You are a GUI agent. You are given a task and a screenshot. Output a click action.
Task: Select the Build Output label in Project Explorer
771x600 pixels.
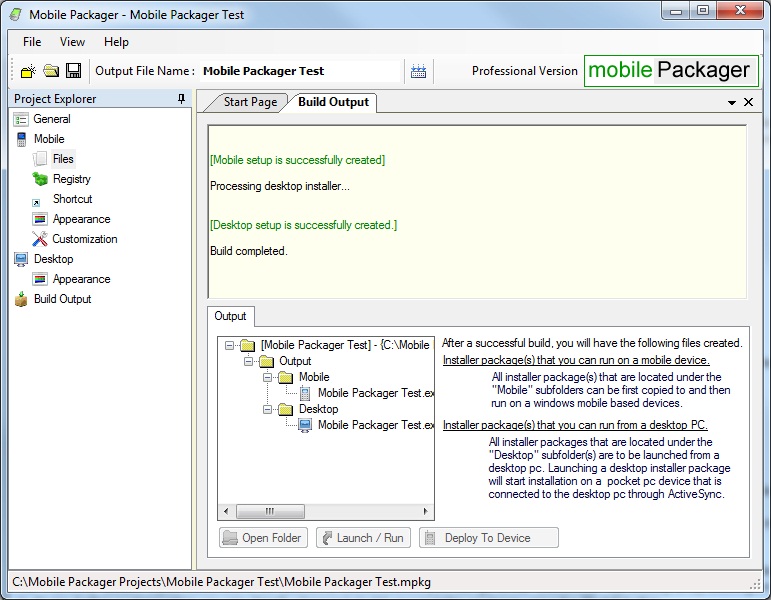pyautogui.click(x=62, y=299)
